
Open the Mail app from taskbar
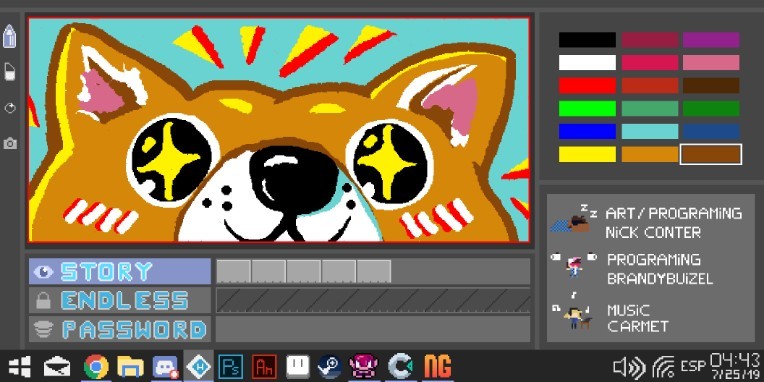point(57,367)
